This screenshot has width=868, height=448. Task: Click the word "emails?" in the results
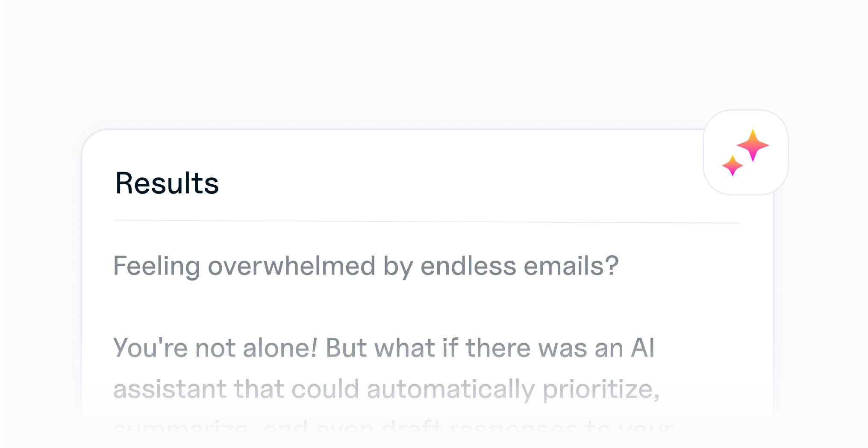(x=571, y=266)
